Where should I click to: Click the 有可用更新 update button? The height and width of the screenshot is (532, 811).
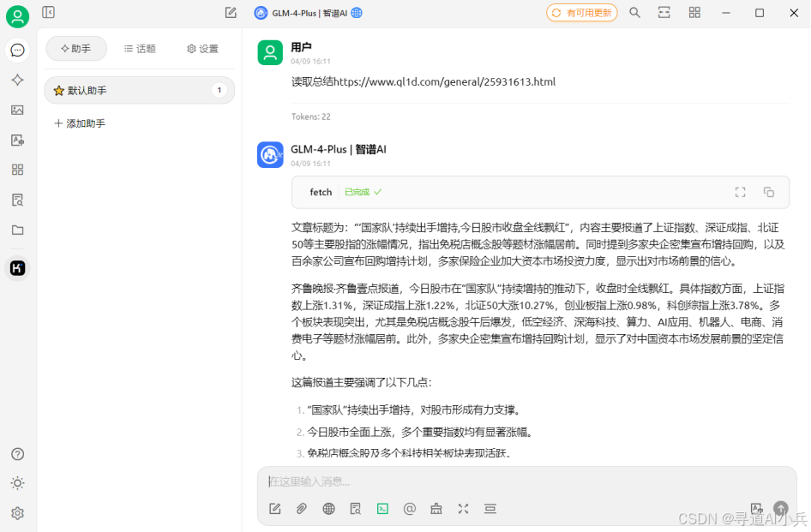(582, 13)
